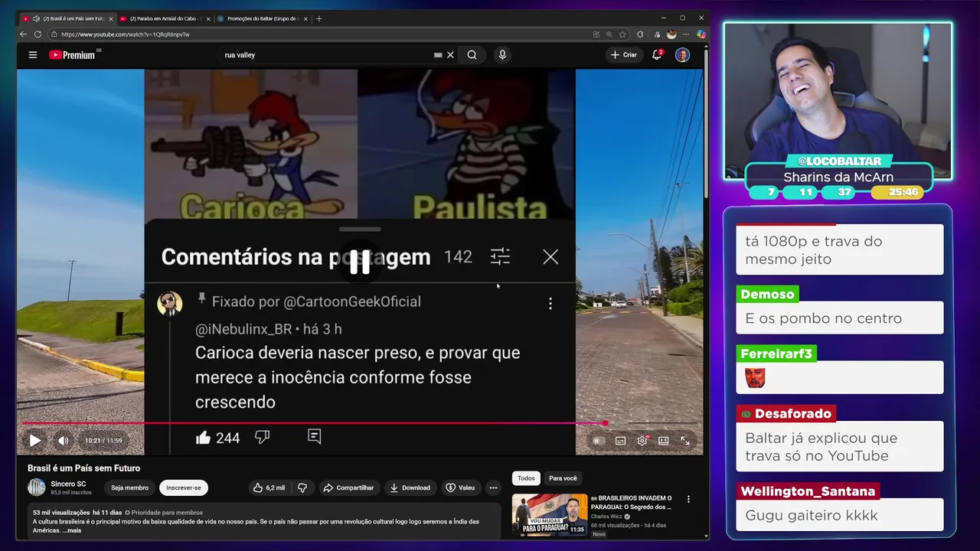Image resolution: width=980 pixels, height=551 pixels.
Task: View site information icon beside the URL
Action: [54, 34]
